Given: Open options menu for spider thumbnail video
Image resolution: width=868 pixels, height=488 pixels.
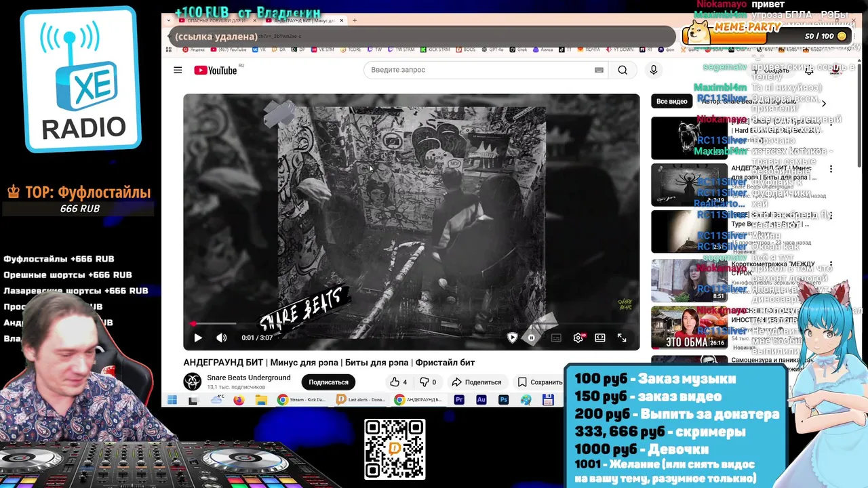Looking at the screenshot, I should (x=831, y=169).
